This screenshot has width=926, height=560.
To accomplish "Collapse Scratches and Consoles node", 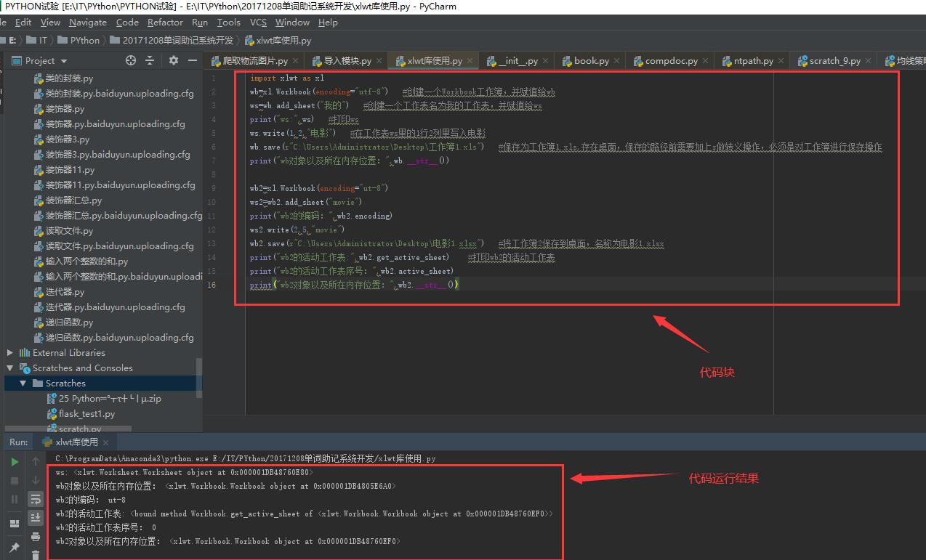I will pyautogui.click(x=10, y=368).
